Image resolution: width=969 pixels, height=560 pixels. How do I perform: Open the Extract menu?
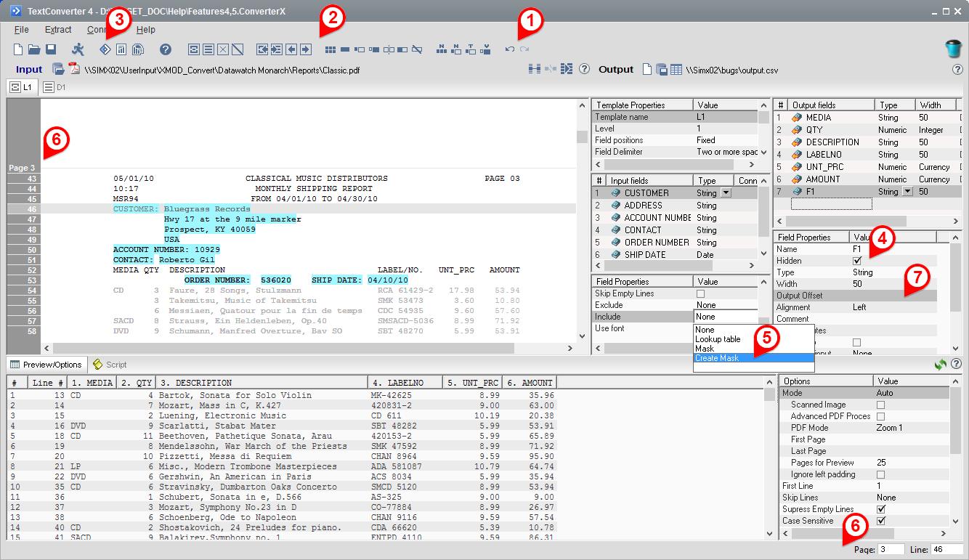click(58, 30)
